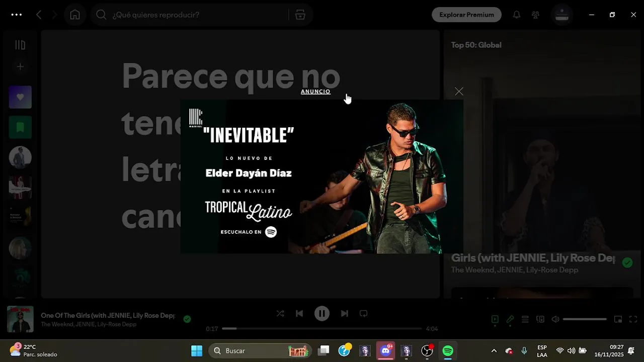
Task: Open the play queue icon
Action: click(x=525, y=319)
